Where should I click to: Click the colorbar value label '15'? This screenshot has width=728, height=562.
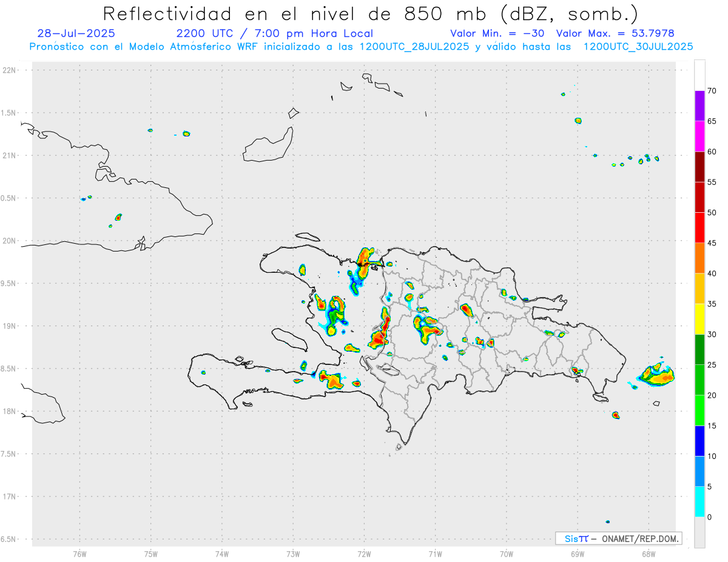pos(712,426)
